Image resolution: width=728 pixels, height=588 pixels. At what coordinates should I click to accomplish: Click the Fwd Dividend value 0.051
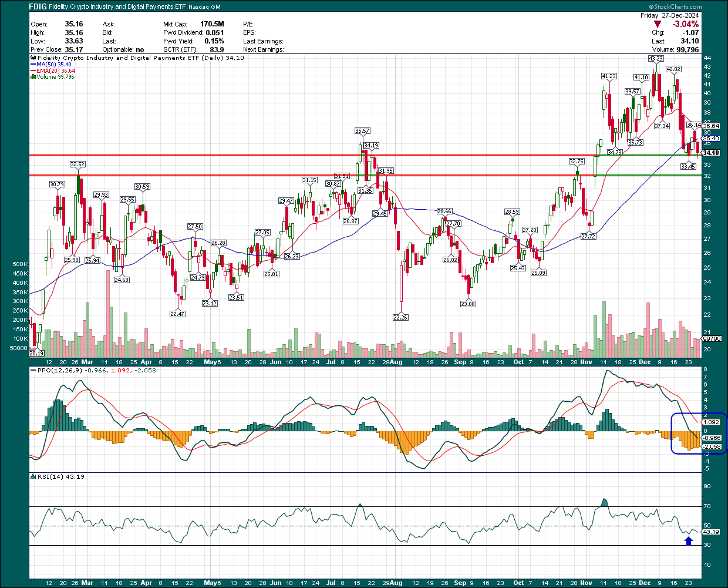[215, 33]
